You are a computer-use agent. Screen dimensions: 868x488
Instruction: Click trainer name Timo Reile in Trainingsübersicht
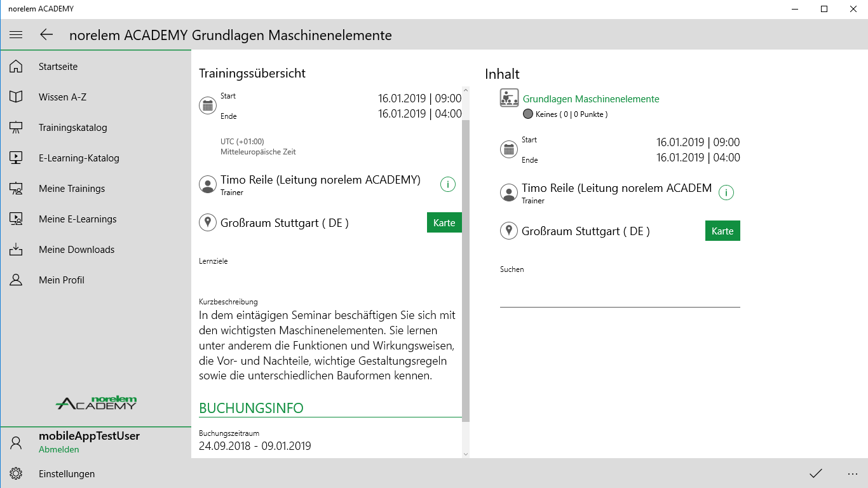pyautogui.click(x=320, y=180)
